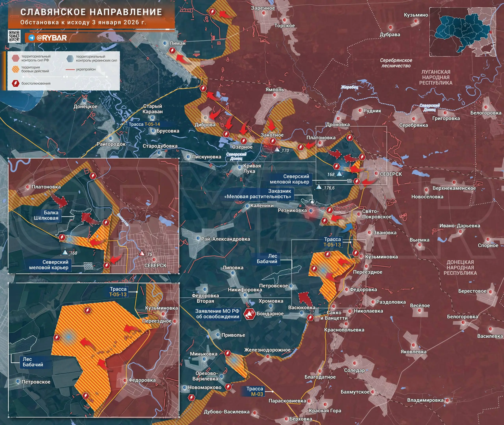Click the Ukraine overview minimap thumbnail
This screenshot has height=425, width=504.
click(x=462, y=32)
